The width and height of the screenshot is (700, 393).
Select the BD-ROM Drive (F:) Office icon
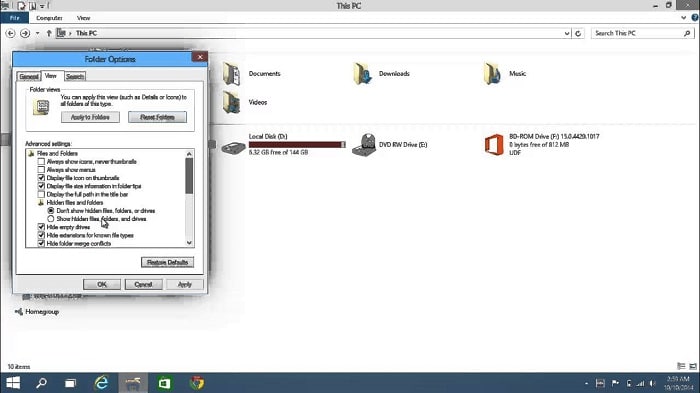tap(494, 145)
